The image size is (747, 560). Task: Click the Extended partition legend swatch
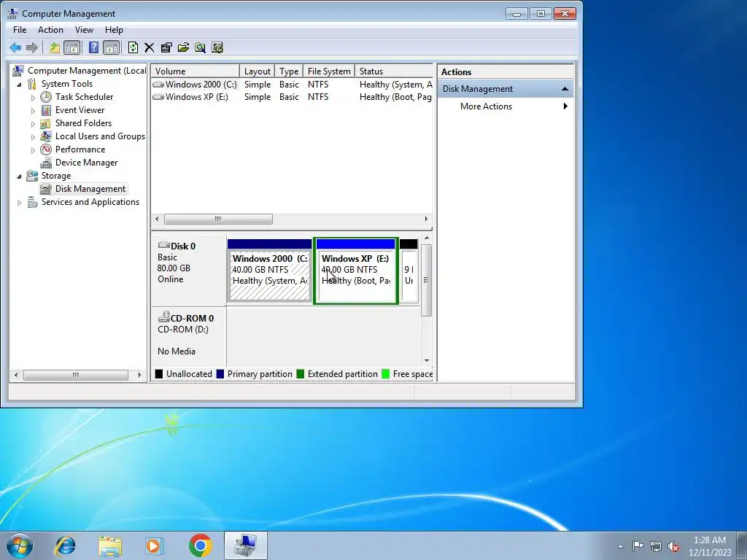[x=300, y=374]
